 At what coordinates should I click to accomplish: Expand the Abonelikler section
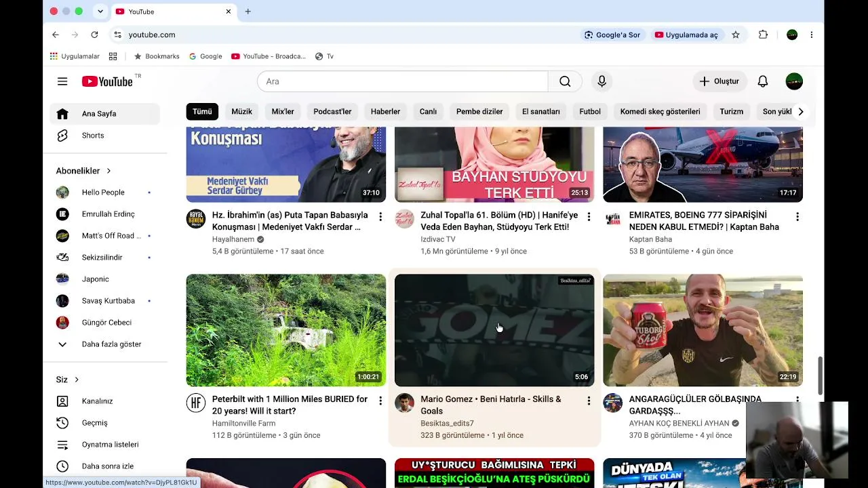point(84,171)
